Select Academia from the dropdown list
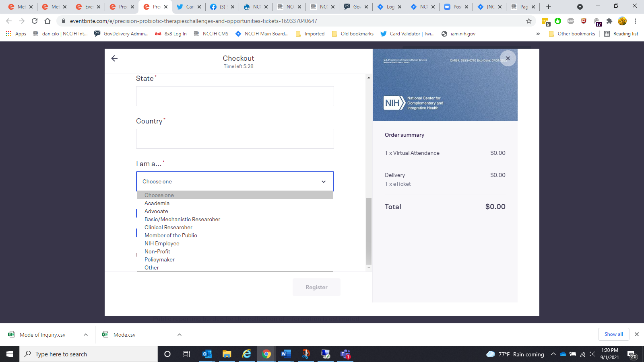Image resolution: width=644 pixels, height=362 pixels. 157,203
